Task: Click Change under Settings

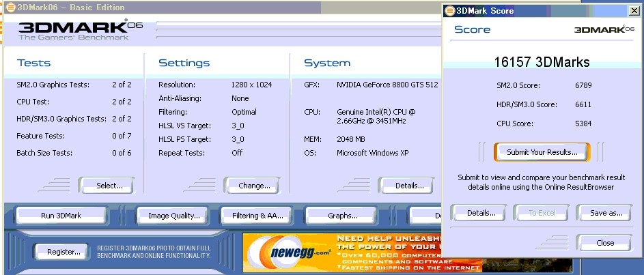Action: (x=254, y=186)
